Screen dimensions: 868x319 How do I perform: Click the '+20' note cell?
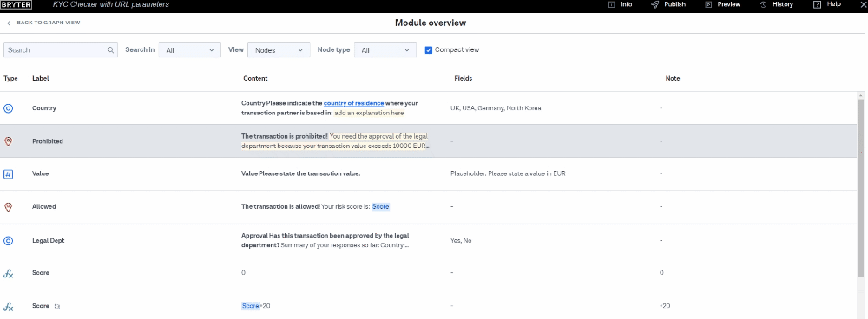pos(665,306)
